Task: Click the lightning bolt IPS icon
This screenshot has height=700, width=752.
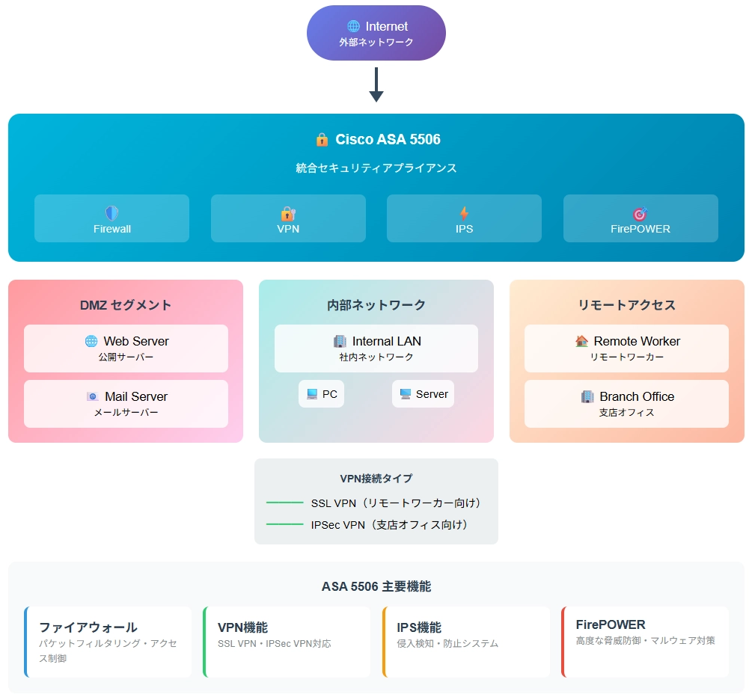Action: point(464,213)
